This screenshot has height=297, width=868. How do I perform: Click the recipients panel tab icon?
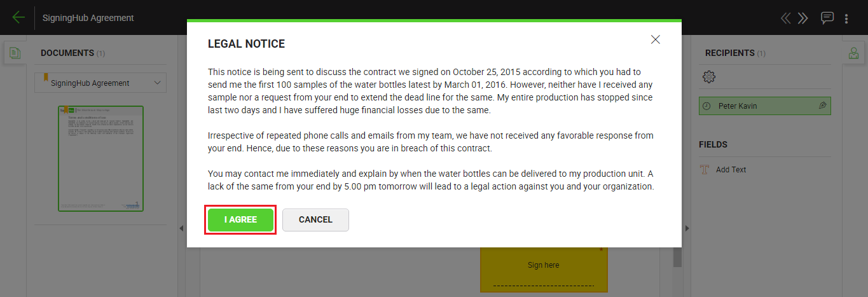click(853, 53)
